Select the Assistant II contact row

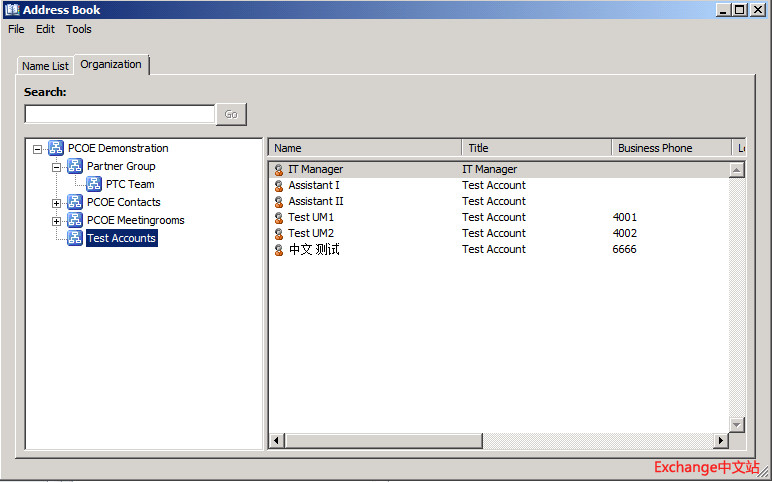[x=316, y=201]
